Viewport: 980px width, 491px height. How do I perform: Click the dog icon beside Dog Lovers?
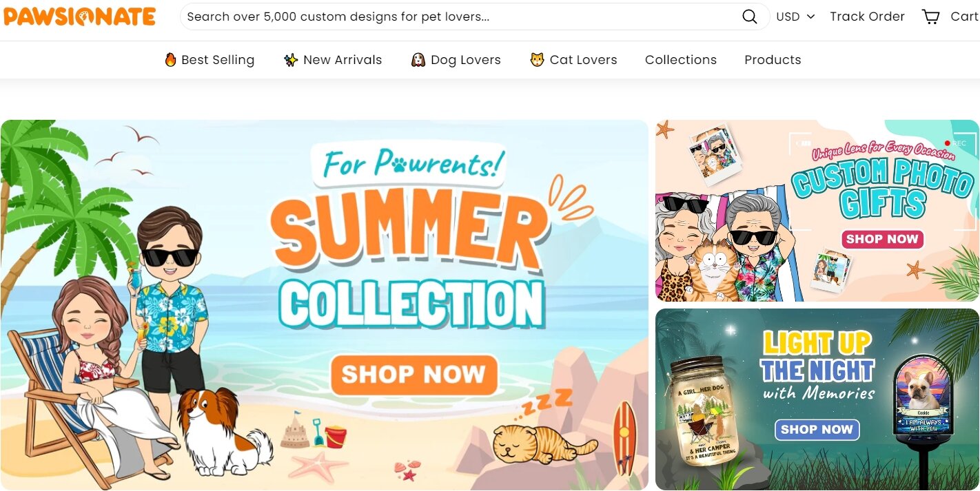[x=418, y=60]
